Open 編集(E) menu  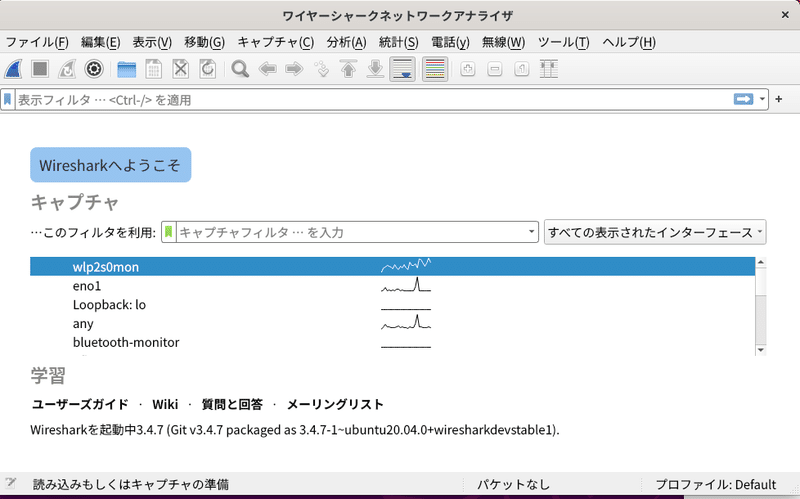point(101,42)
